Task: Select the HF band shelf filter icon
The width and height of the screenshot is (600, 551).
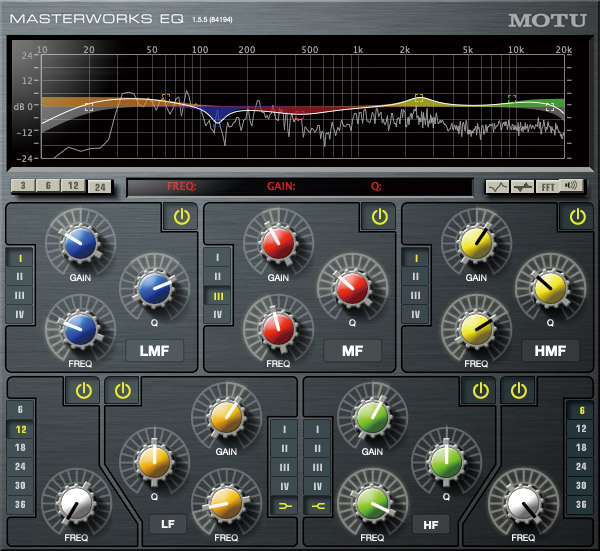Action: 317,506
